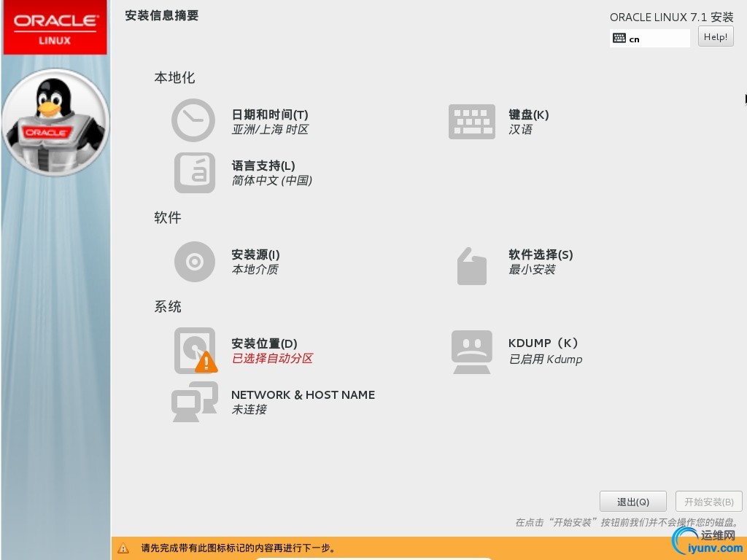Click the 系统 section heading

pyautogui.click(x=168, y=307)
